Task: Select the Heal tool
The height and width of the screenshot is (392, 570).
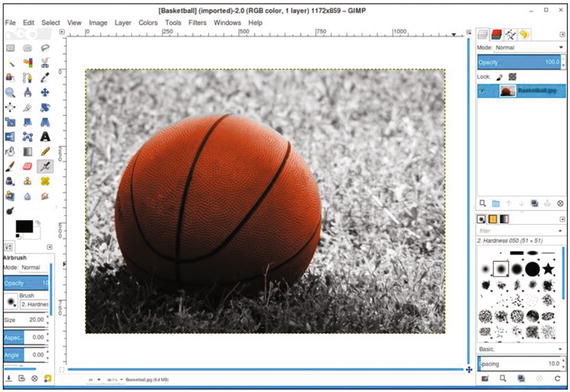Action: click(x=45, y=181)
